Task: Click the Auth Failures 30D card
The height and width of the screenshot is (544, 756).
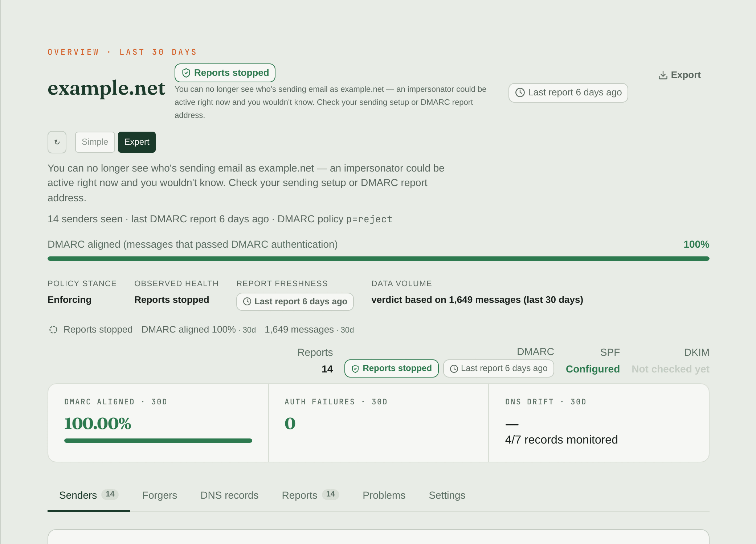Action: (x=379, y=423)
